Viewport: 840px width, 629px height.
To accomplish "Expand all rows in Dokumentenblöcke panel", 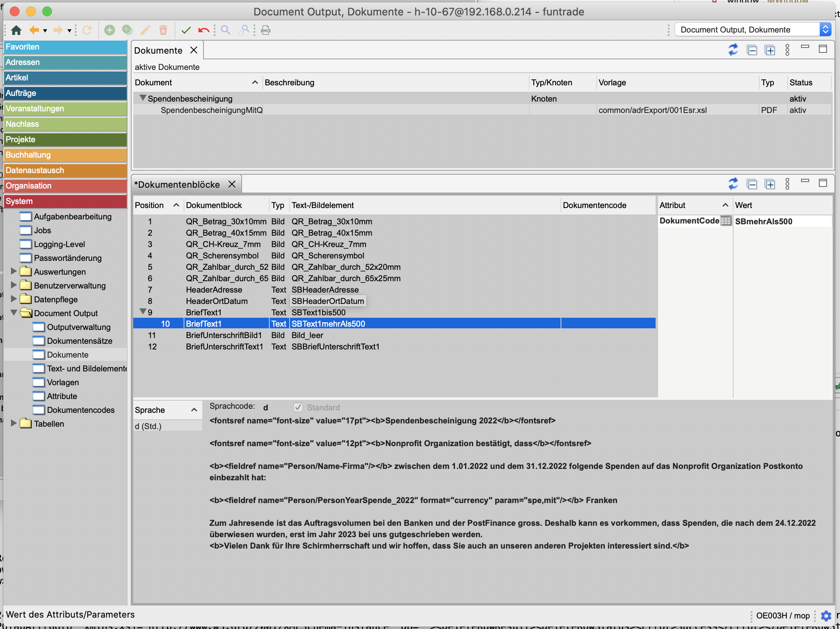I will point(770,184).
